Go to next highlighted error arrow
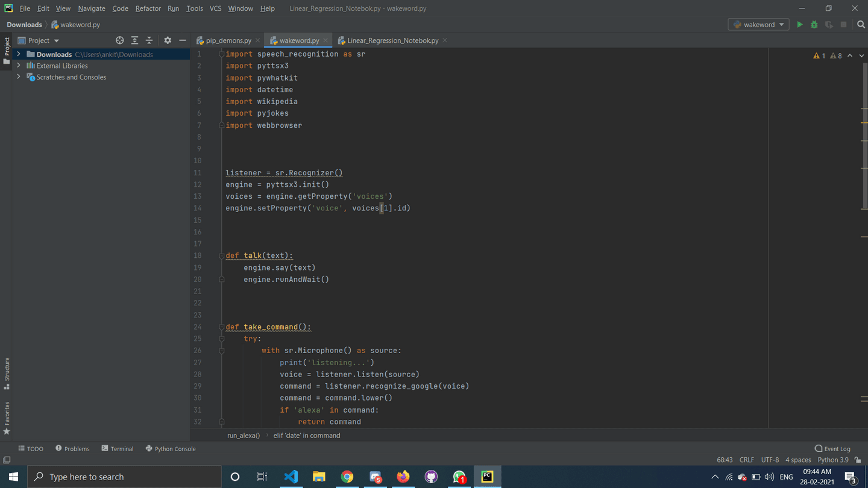Image resolution: width=868 pixels, height=488 pixels. coord(861,55)
